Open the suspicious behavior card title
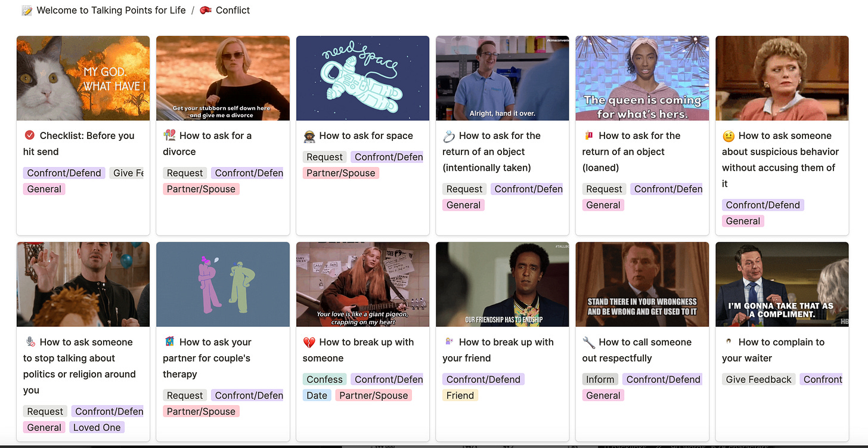 780,160
